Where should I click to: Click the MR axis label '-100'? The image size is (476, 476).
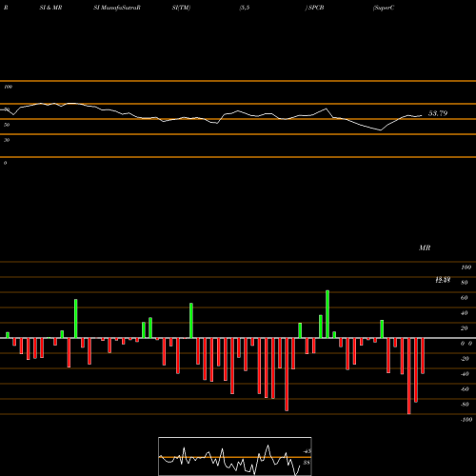pyautogui.click(x=466, y=420)
